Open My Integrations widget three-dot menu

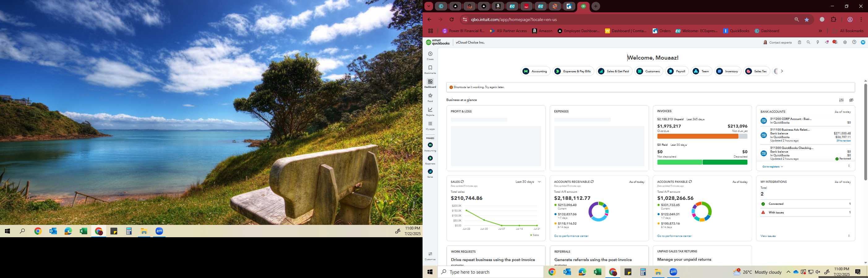[849, 236]
